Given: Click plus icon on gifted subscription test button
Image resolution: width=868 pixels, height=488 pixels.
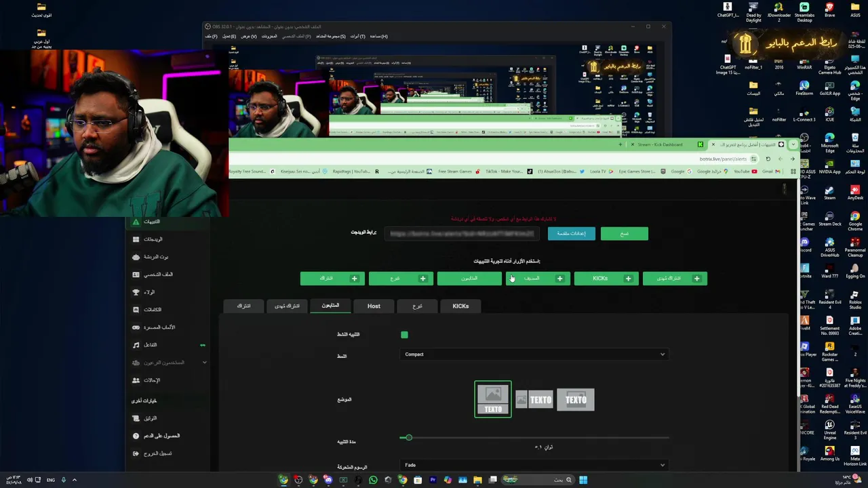Looking at the screenshot, I should coord(696,279).
